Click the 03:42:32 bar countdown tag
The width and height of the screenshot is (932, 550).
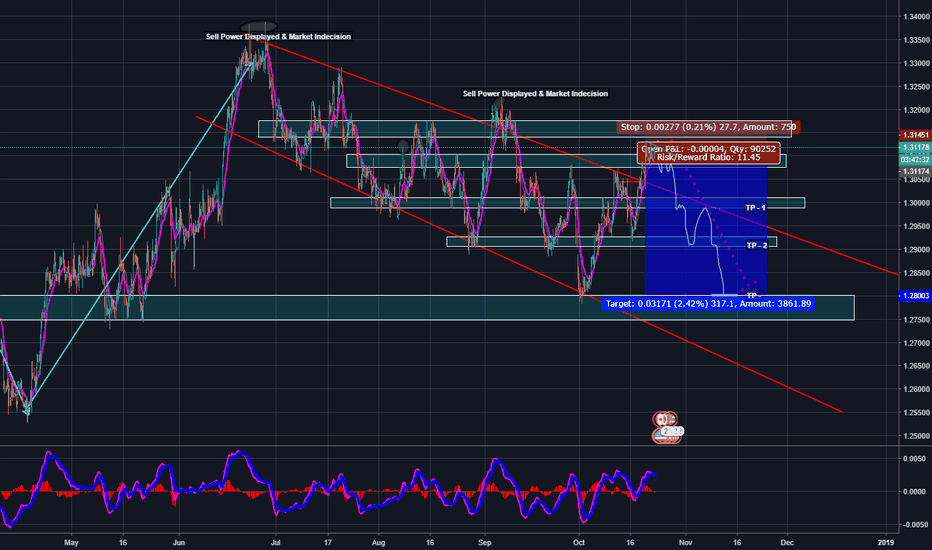[915, 159]
